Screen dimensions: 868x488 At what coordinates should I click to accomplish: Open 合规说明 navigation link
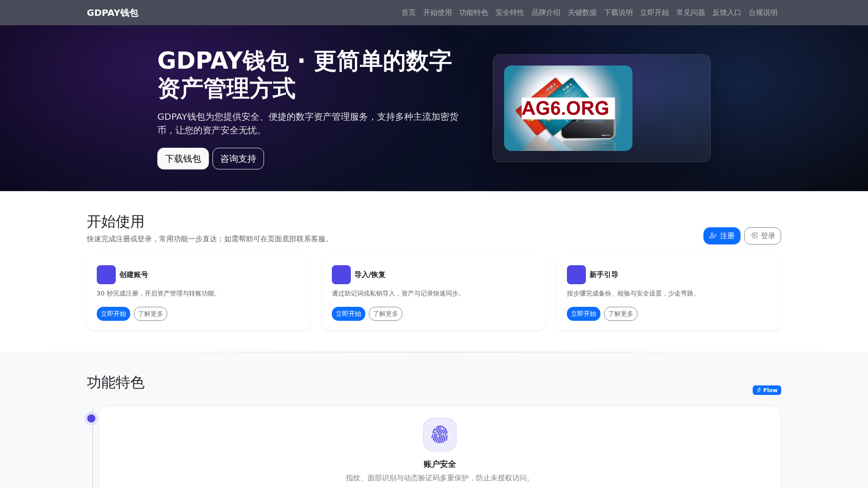(763, 13)
